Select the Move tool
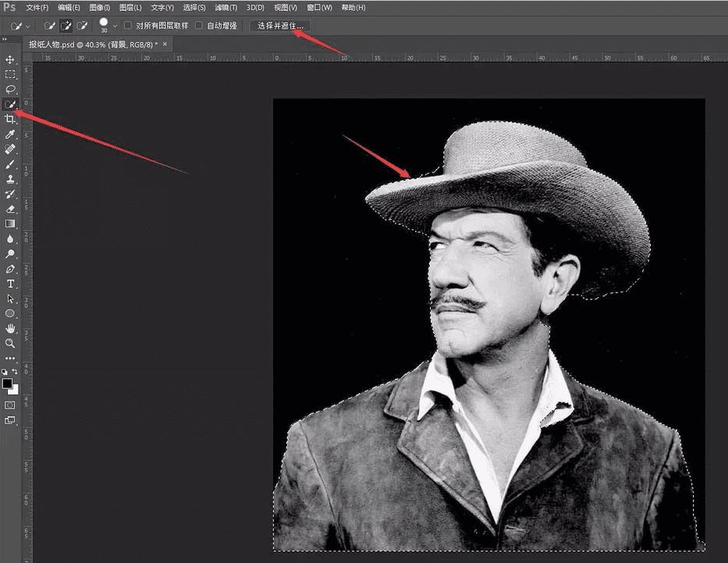Image resolution: width=728 pixels, height=563 pixels. pyautogui.click(x=10, y=60)
